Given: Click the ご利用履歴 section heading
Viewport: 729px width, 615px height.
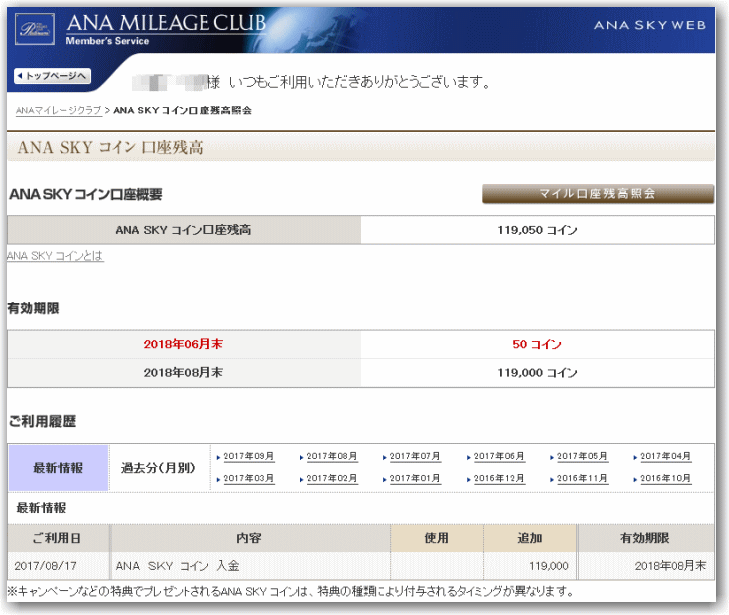Looking at the screenshot, I should (42, 421).
